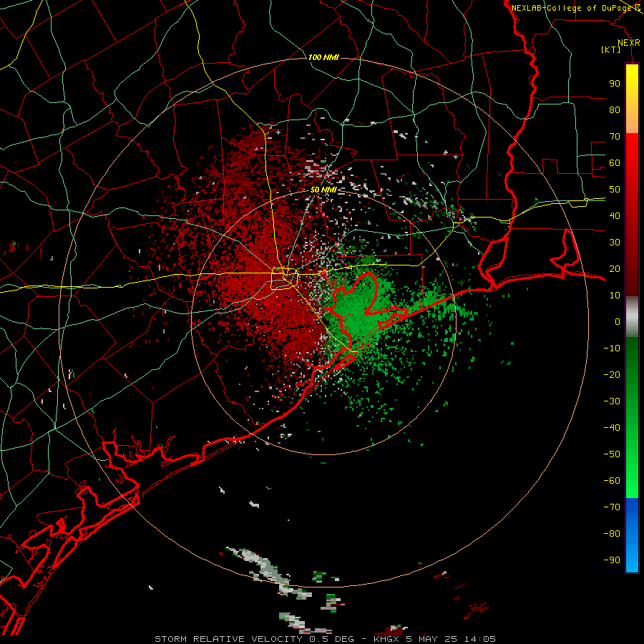Click the positive 90 knot scale label
Screen dimensions: 644x644
[x=615, y=84]
